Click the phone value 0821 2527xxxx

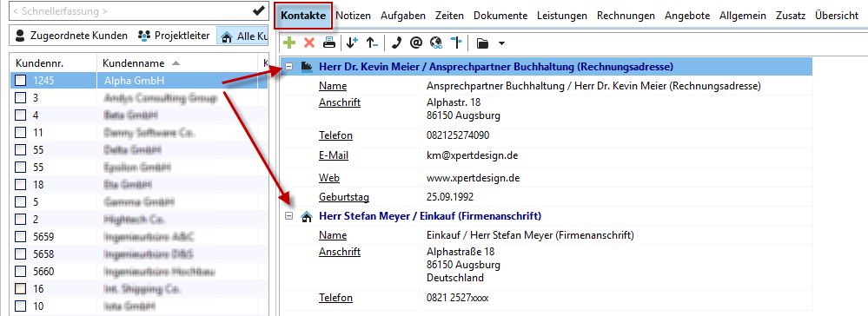[x=457, y=298]
